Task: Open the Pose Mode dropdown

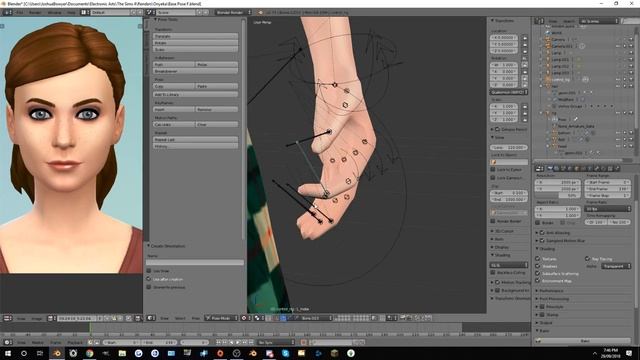Action: click(221, 318)
